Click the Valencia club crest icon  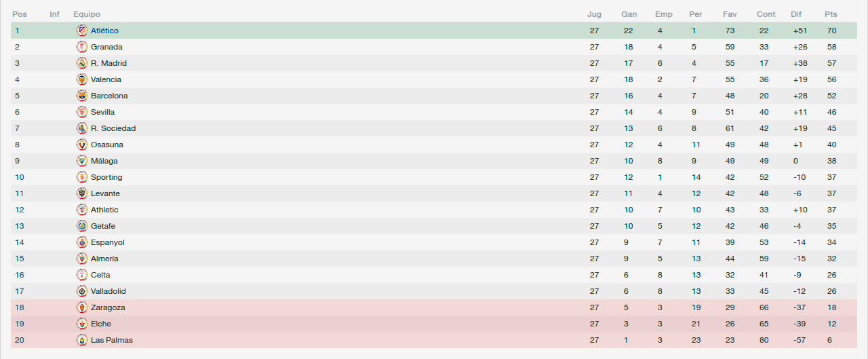(x=82, y=79)
